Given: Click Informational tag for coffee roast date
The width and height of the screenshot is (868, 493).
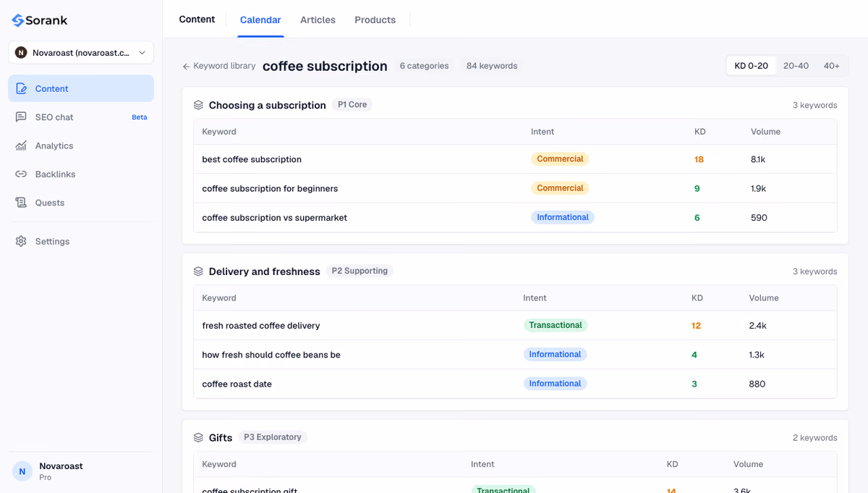Looking at the screenshot, I should coord(555,384).
